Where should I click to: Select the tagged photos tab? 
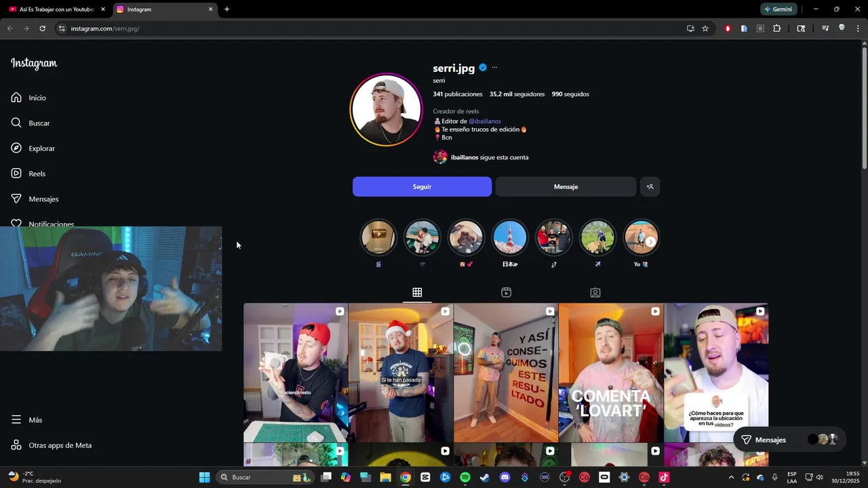pos(595,292)
